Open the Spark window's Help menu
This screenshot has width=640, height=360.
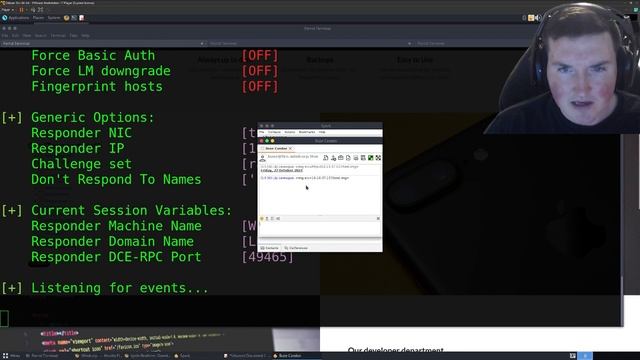[322, 132]
